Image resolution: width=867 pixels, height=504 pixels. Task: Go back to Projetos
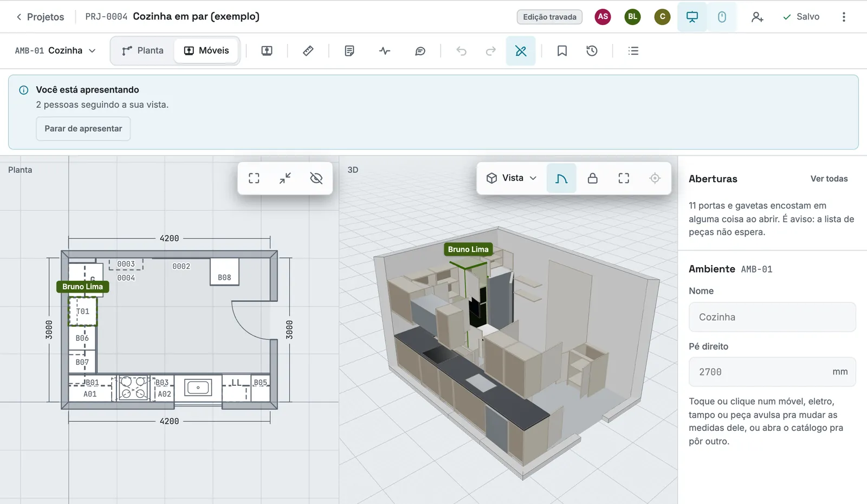[40, 17]
